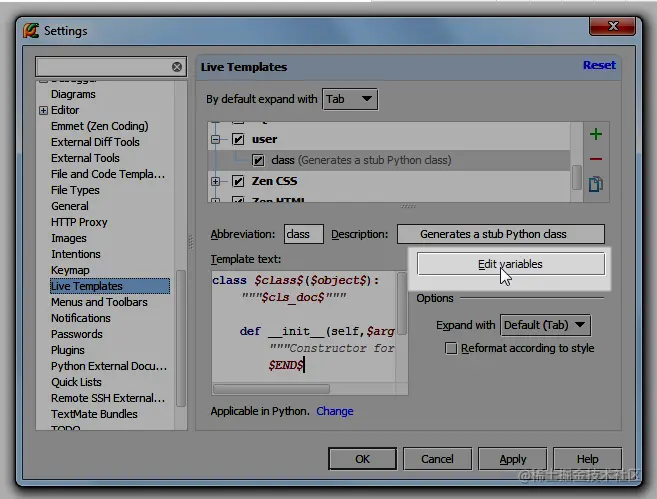Image resolution: width=657 pixels, height=499 pixels.
Task: Click the template text horizontal scrollbar
Action: pyautogui.click(x=271, y=389)
